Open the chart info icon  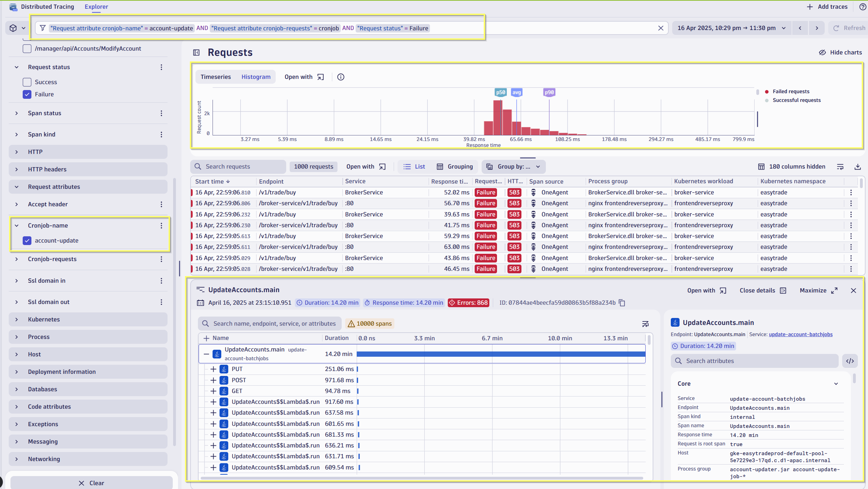pyautogui.click(x=341, y=77)
